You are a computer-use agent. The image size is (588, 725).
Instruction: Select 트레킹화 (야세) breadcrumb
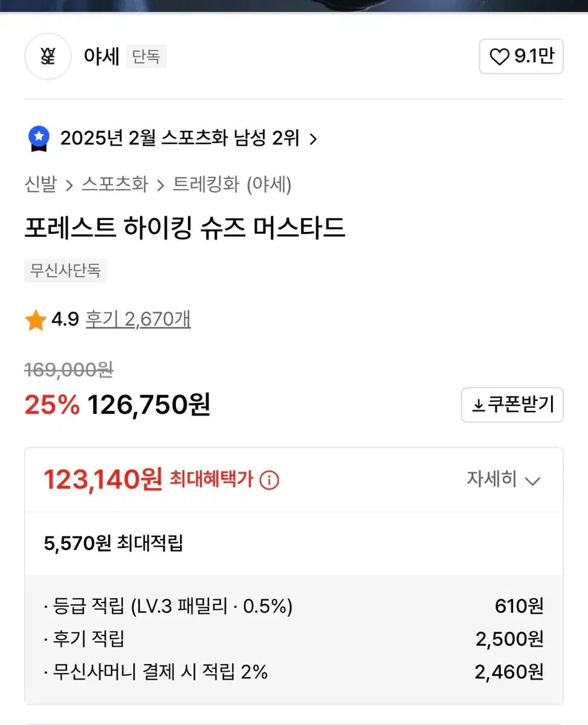tap(232, 184)
